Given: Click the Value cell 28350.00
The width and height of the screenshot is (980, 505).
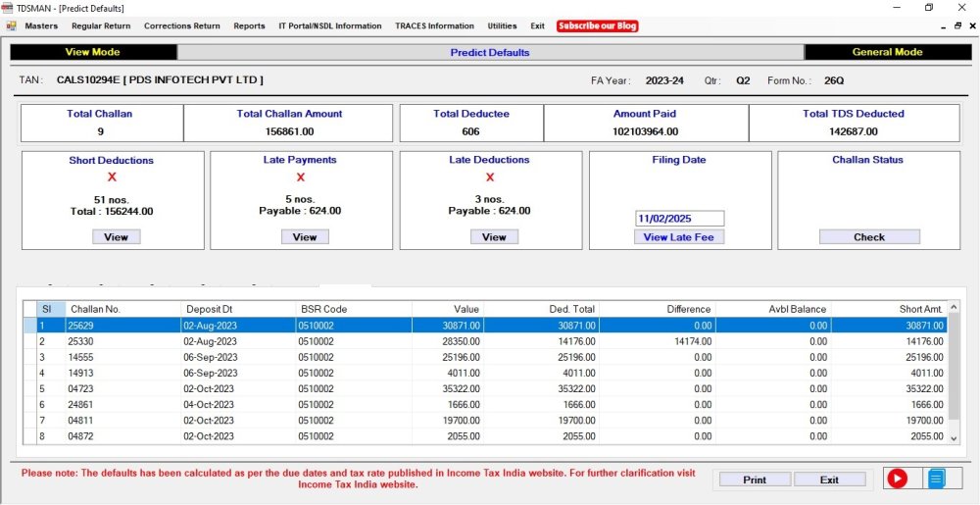Looking at the screenshot, I should [448, 341].
